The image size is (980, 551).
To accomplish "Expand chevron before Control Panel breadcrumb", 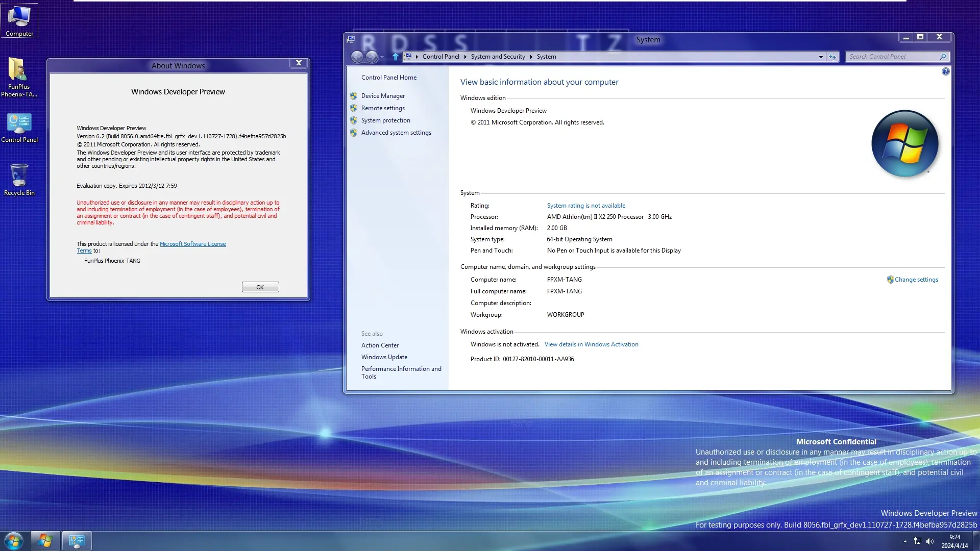I will (x=417, y=57).
